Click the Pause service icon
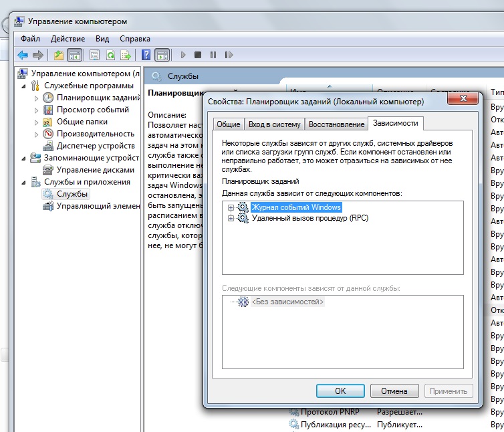 213,55
